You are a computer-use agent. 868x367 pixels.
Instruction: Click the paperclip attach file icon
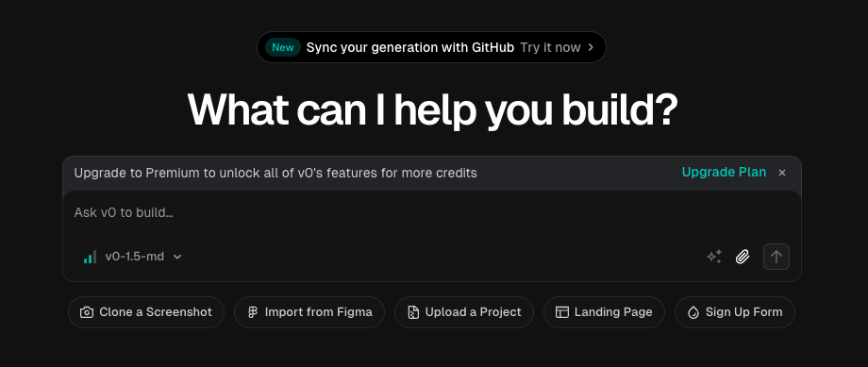point(743,257)
